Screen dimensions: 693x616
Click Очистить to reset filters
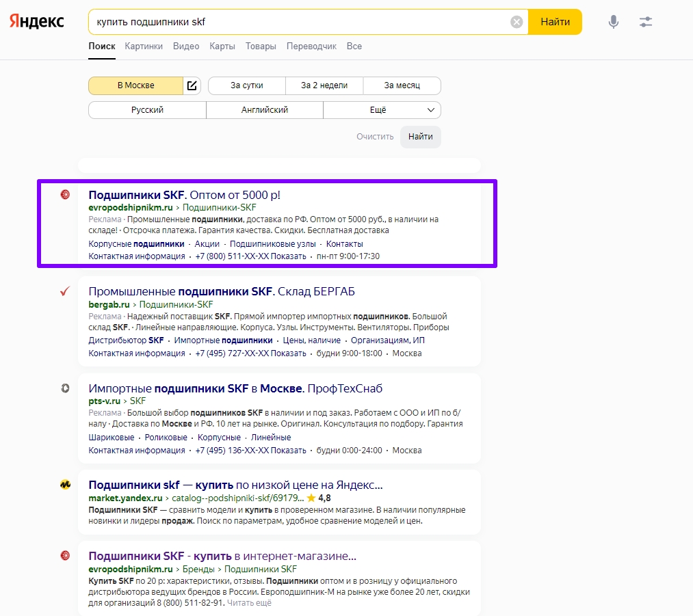[375, 137]
